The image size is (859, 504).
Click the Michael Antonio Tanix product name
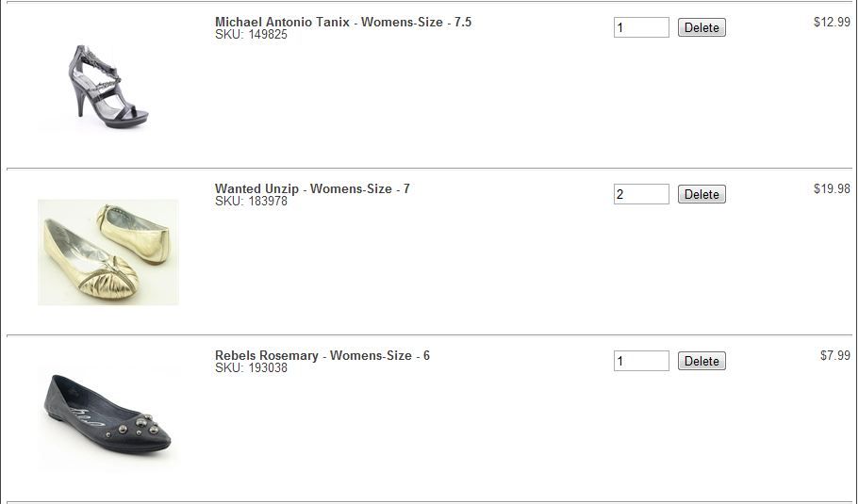[x=282, y=22]
